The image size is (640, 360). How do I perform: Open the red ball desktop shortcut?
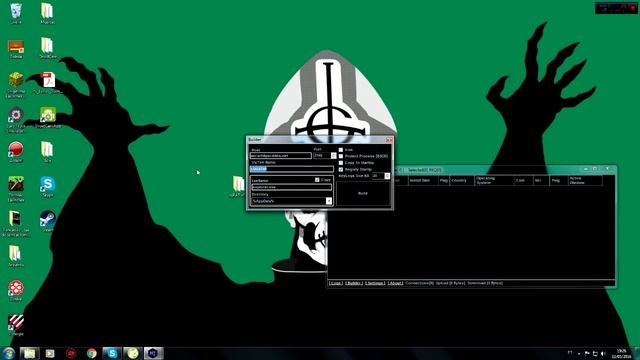click(16, 151)
